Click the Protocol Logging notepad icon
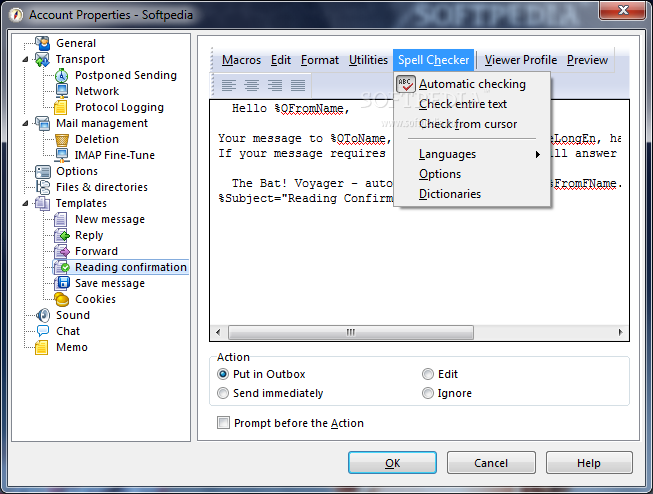The width and height of the screenshot is (653, 494). point(61,107)
